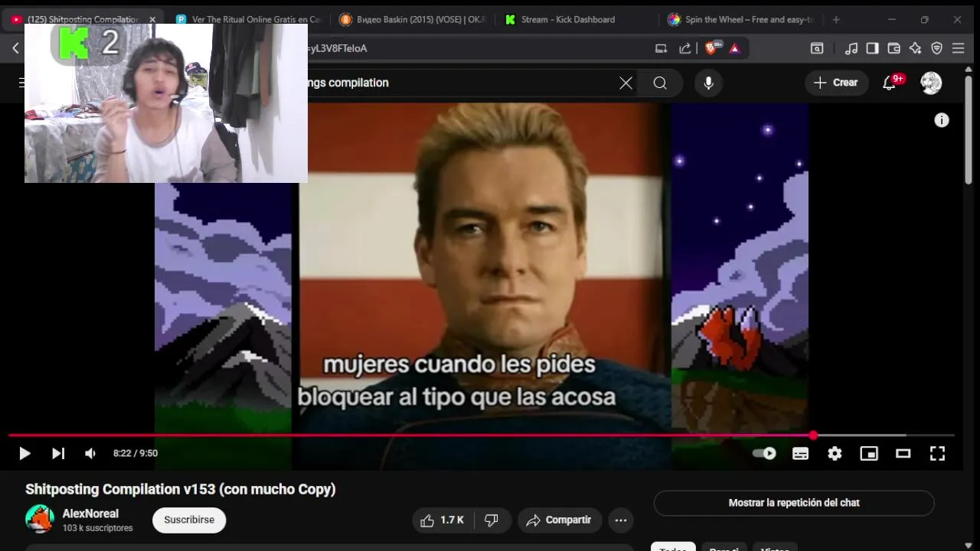Click the page vertical scrollbar
This screenshot has height=551, width=980.
point(969,130)
